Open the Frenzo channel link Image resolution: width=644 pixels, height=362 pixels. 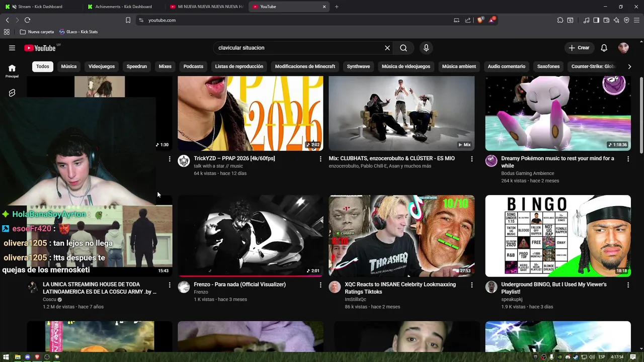(201, 292)
